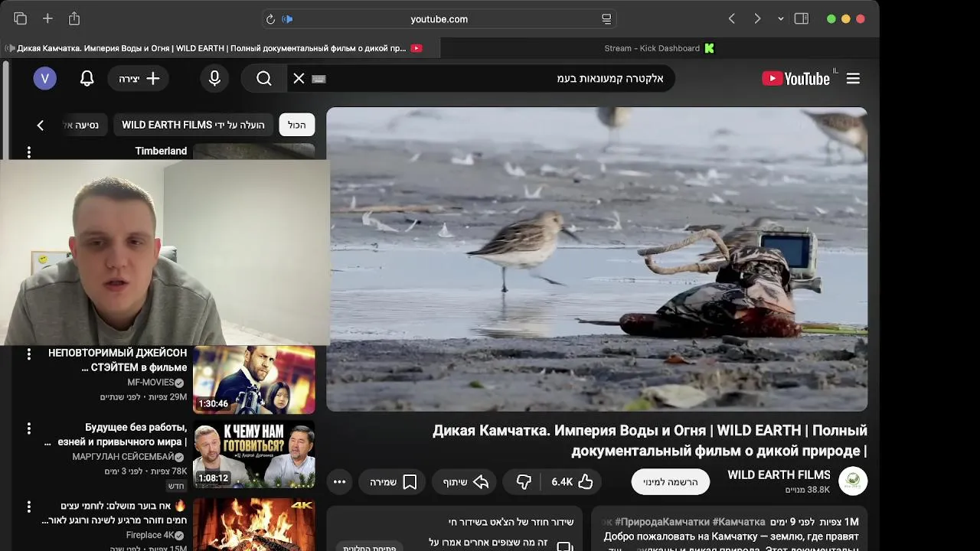This screenshot has width=980, height=551.
Task: Clear the search field with X
Action: [x=299, y=78]
